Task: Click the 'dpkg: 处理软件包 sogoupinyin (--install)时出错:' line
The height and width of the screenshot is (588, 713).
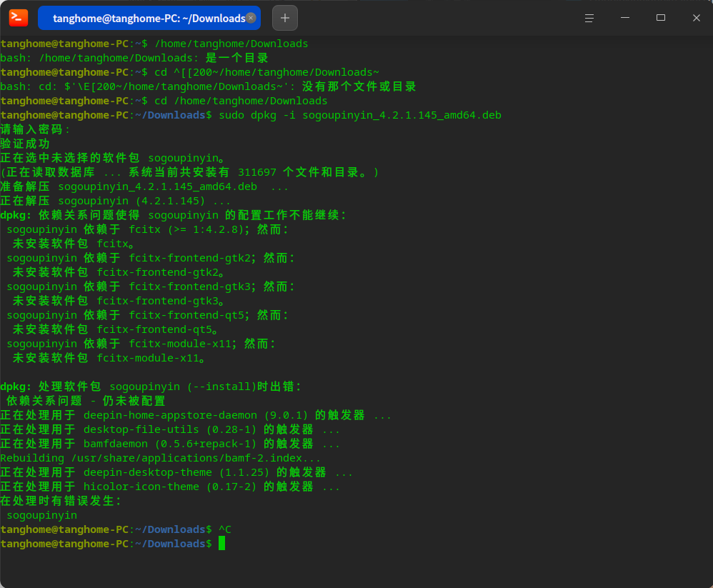Action: point(151,387)
